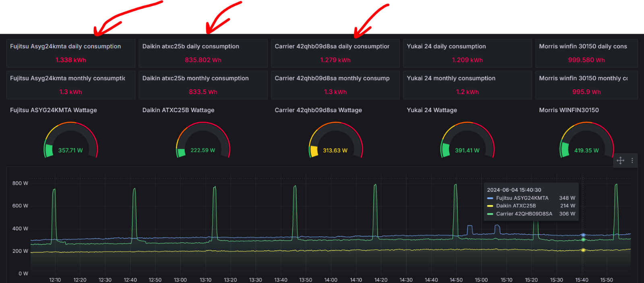Click the 1.2 kWh Yukai monthly value
Screen dimensions: 644x283
[467, 92]
